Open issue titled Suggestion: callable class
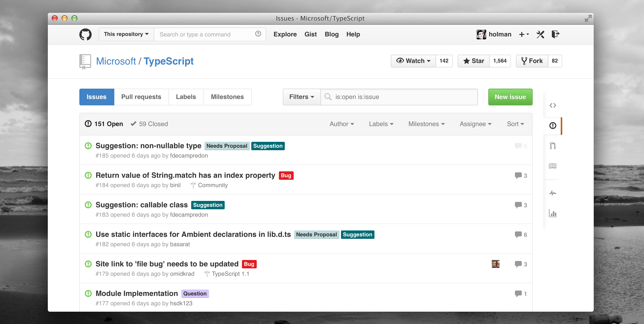 point(141,204)
